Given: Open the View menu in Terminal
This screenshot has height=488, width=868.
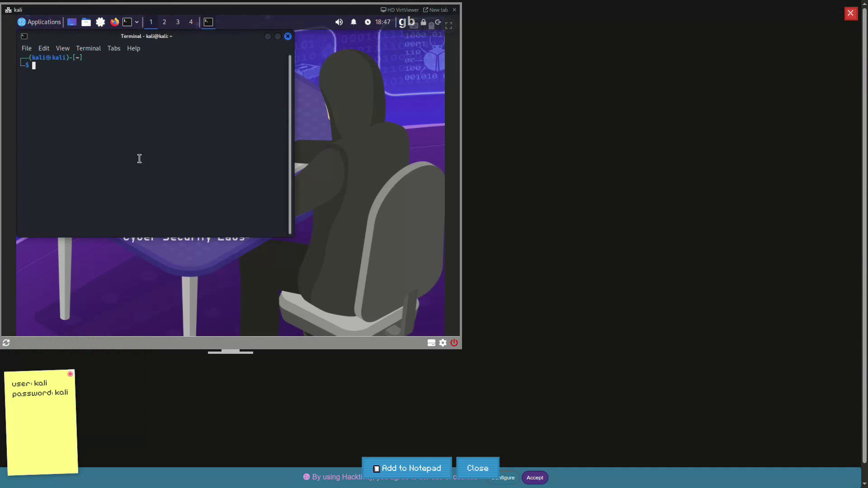Looking at the screenshot, I should click(x=63, y=48).
